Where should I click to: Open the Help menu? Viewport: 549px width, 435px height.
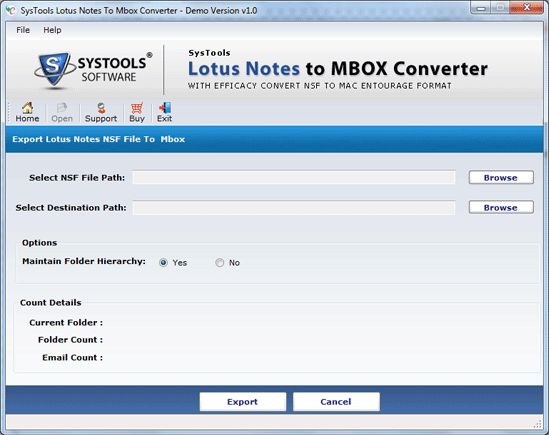[52, 30]
